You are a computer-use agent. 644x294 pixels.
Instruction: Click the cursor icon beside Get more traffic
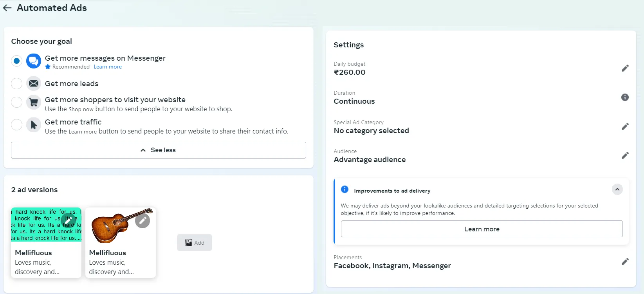click(33, 124)
